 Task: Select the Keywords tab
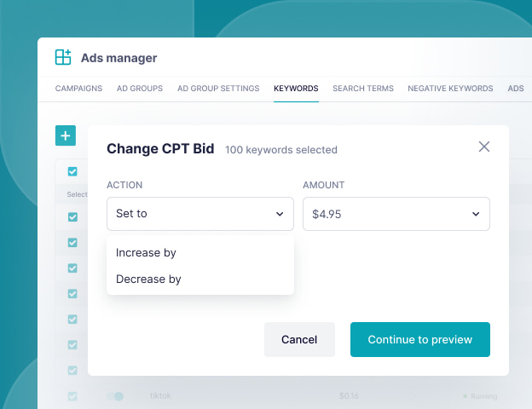tap(296, 89)
